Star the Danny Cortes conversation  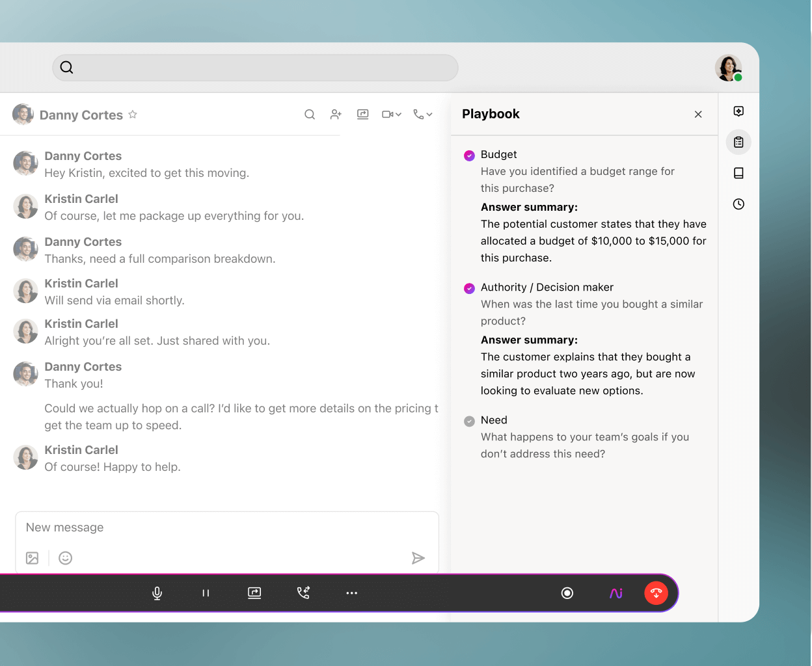click(x=132, y=114)
